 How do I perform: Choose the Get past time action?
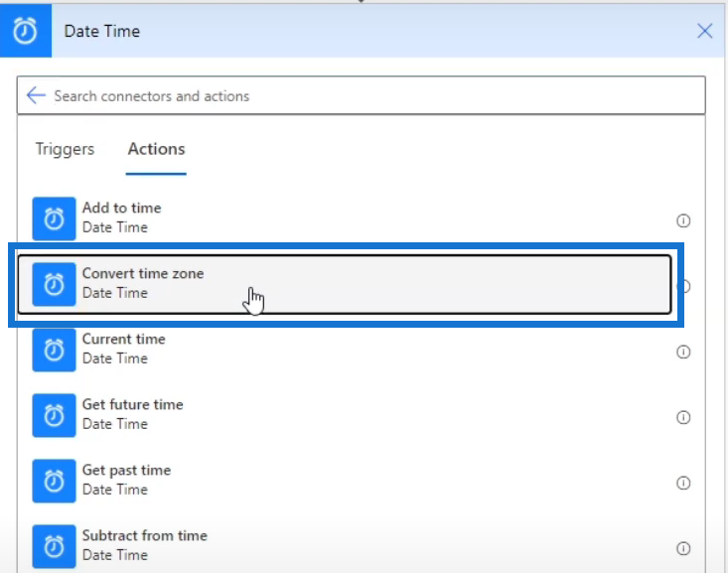pos(345,481)
